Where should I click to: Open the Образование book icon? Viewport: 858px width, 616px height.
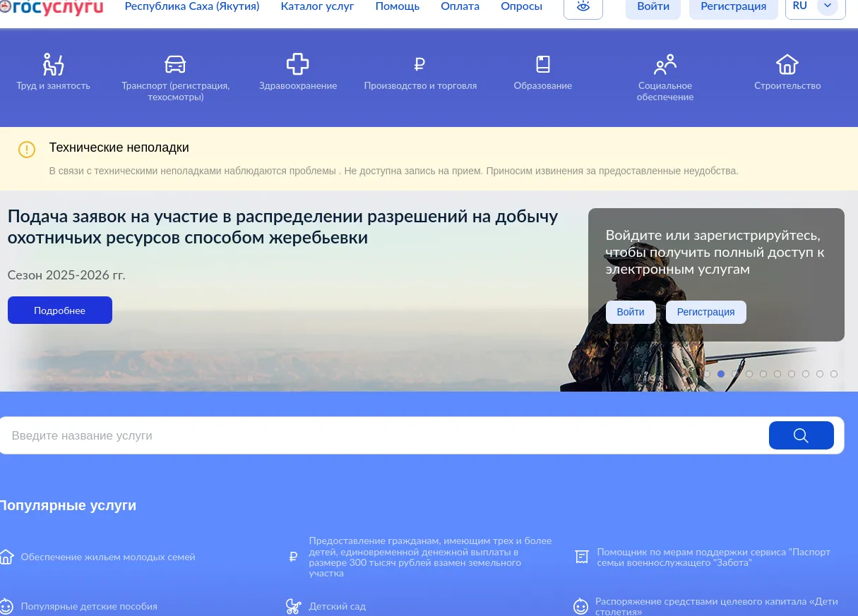(x=542, y=64)
